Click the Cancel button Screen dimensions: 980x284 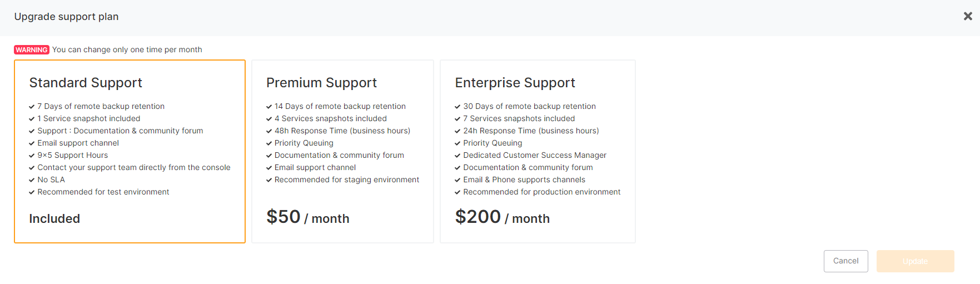pyautogui.click(x=845, y=261)
